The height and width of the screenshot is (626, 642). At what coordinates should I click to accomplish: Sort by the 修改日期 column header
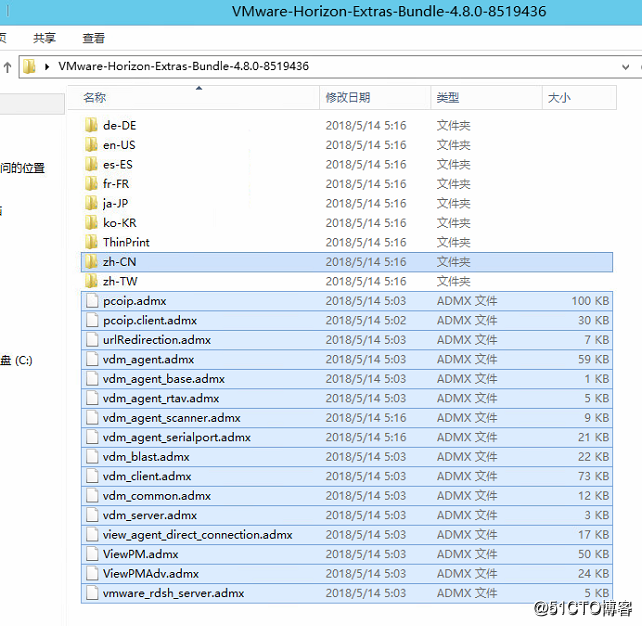(375, 97)
